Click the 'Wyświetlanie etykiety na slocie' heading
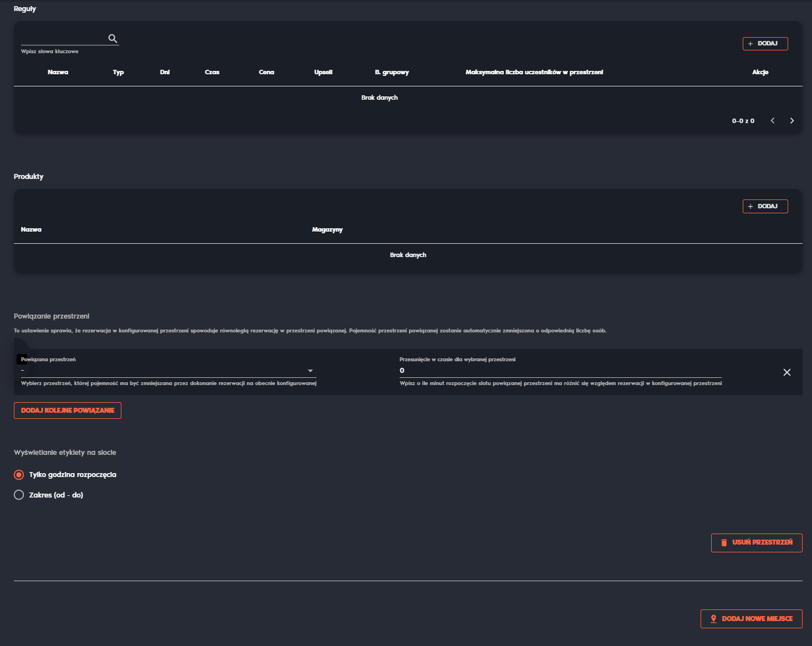The image size is (812, 646). [x=65, y=453]
